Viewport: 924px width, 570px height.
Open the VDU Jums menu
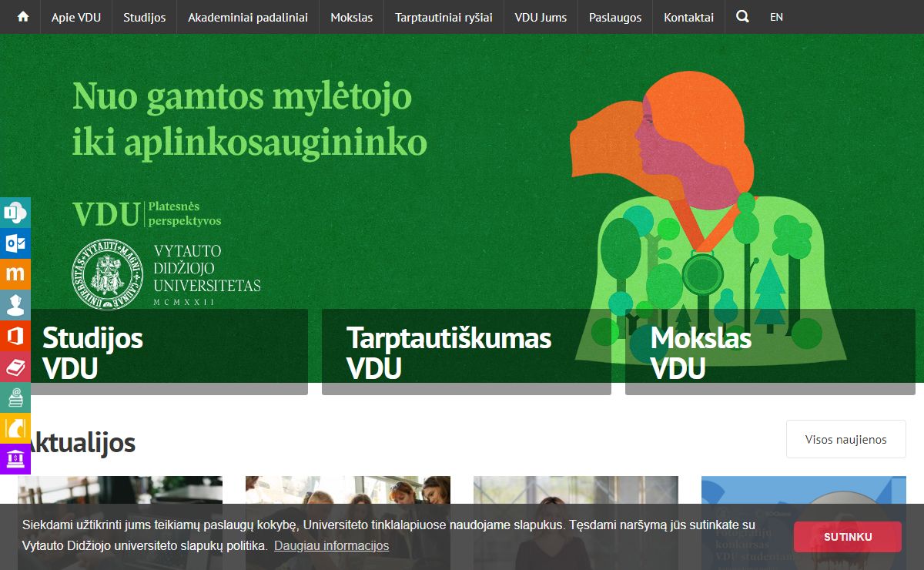coord(541,17)
